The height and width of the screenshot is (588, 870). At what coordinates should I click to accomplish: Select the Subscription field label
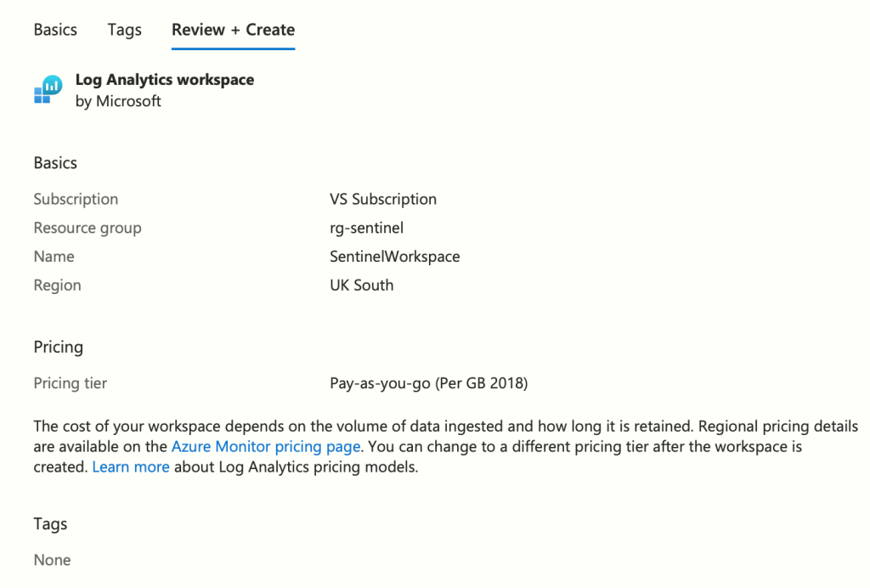(x=76, y=200)
